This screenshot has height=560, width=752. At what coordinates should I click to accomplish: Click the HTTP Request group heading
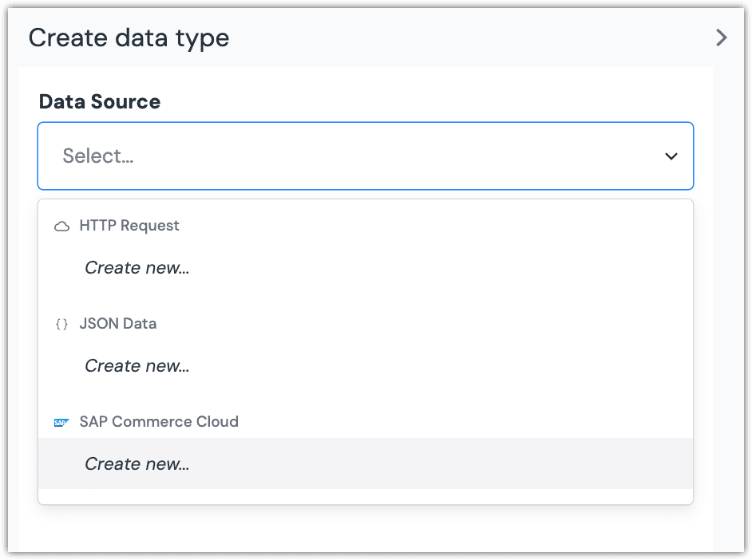[x=129, y=226]
